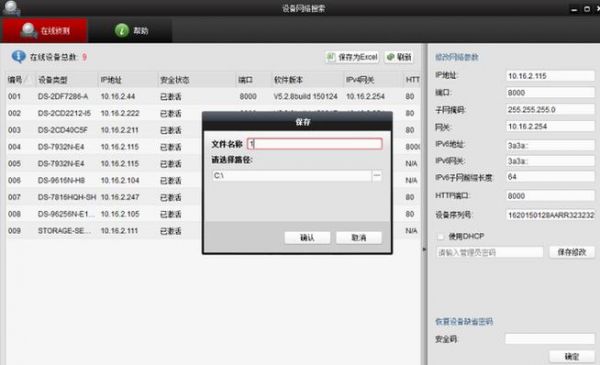Select row 001 DS-2DF7286-A

pos(213,96)
